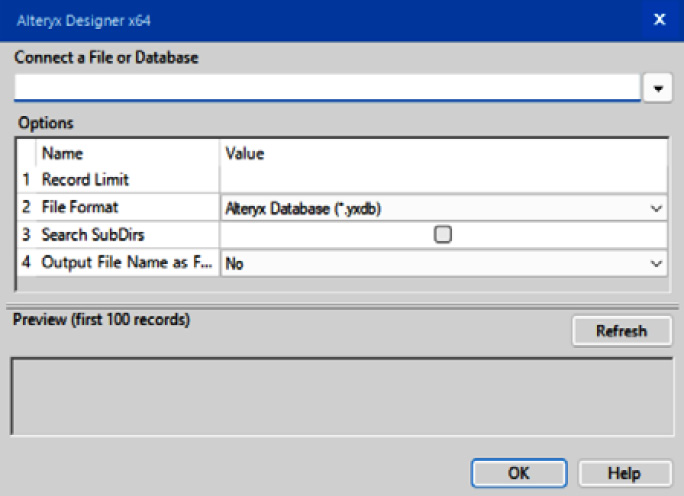Click the Refresh button

coord(622,331)
